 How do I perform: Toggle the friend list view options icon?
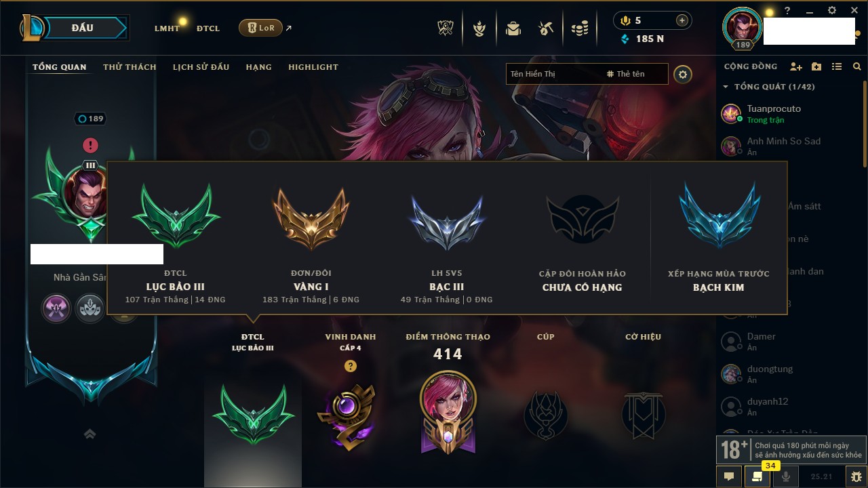837,66
